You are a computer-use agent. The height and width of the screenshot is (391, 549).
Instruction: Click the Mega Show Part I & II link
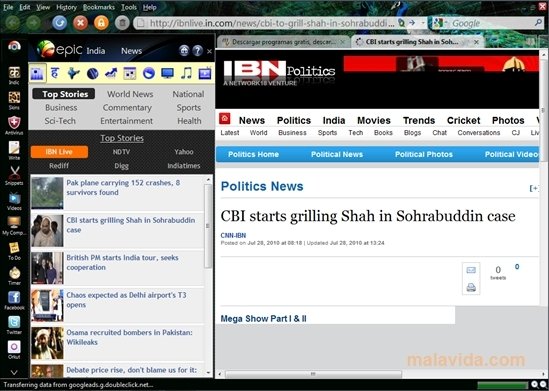coord(263,319)
